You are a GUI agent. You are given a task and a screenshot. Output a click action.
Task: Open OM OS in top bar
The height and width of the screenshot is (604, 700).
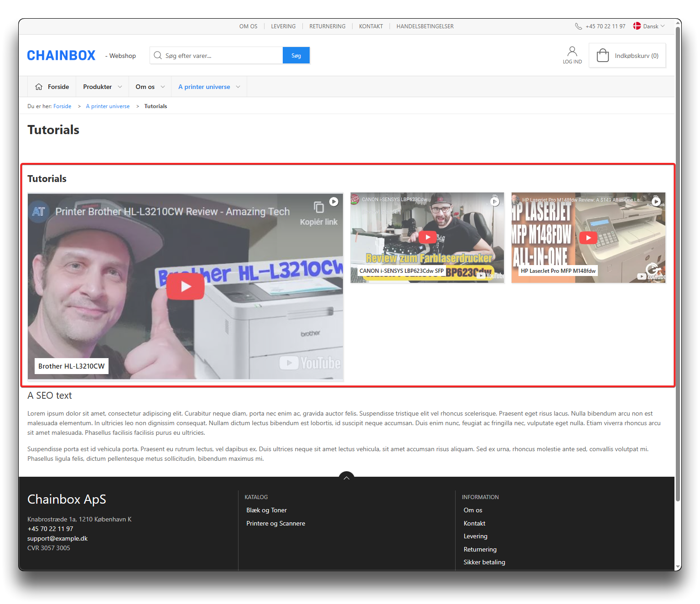(248, 26)
